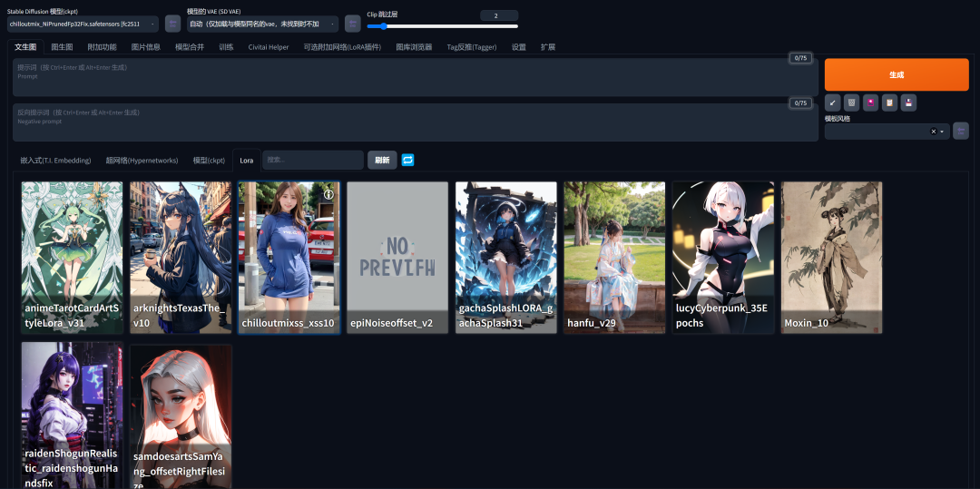
Task: Click the orange 生成 button
Action: pos(897,74)
